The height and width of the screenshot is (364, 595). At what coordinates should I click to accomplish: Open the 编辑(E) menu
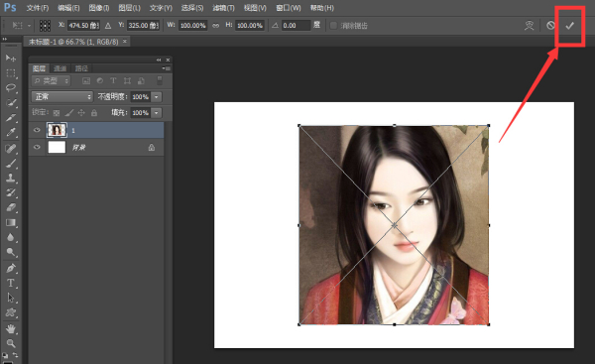click(x=68, y=8)
